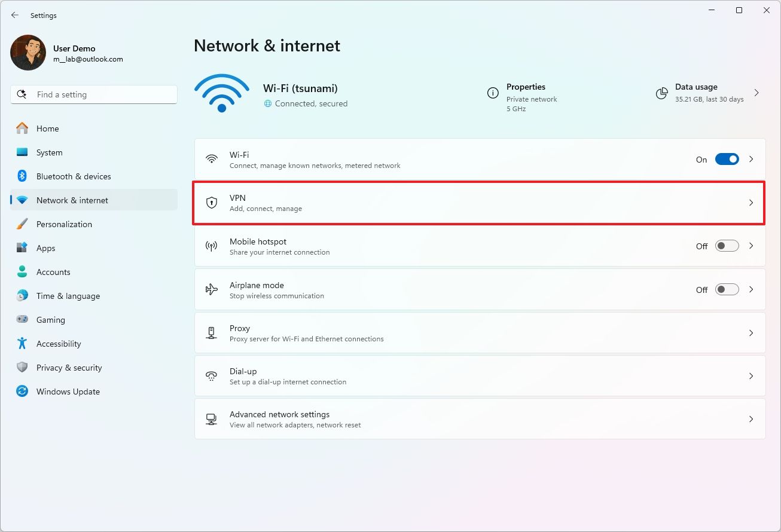The width and height of the screenshot is (781, 532).
Task: Click the Data usage pie chart icon
Action: [x=661, y=93]
